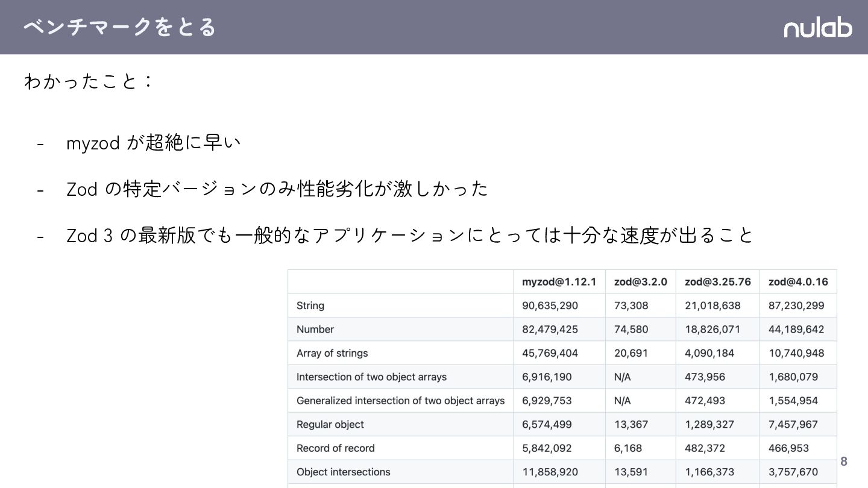Click the 'myzod@1.12.1' column header
Screen dimensions: 868x488
tap(559, 281)
